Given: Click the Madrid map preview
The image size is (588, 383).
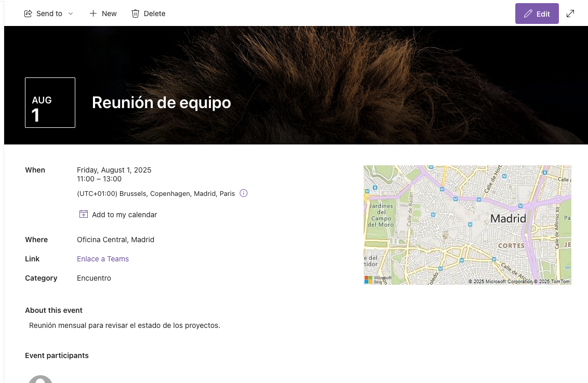Looking at the screenshot, I should tap(467, 225).
